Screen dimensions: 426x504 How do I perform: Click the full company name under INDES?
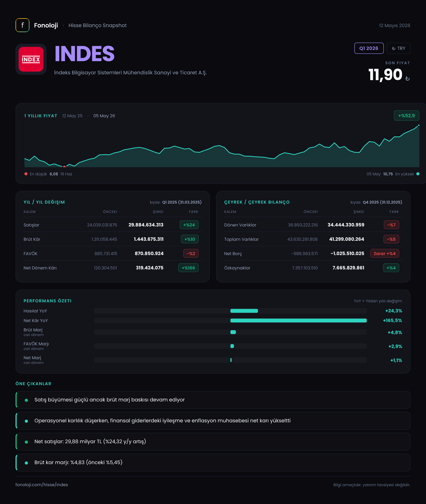point(130,73)
